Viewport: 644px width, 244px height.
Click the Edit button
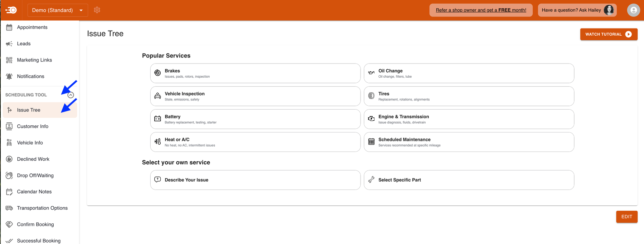pyautogui.click(x=627, y=217)
